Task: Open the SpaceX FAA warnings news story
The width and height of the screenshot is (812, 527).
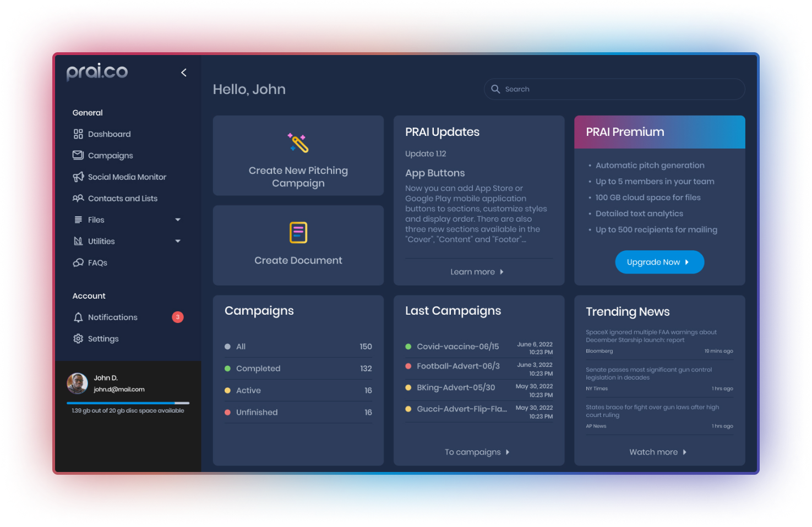Action: tap(660, 341)
